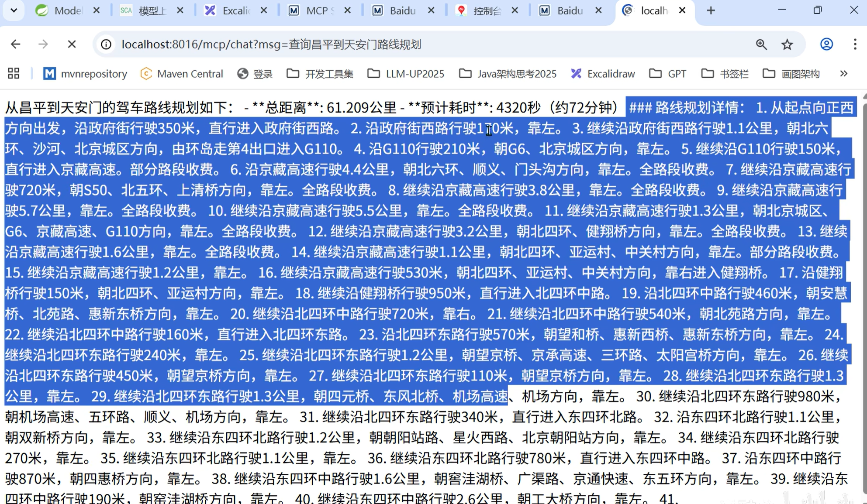Open the Maven Central bookmark

pyautogui.click(x=182, y=74)
